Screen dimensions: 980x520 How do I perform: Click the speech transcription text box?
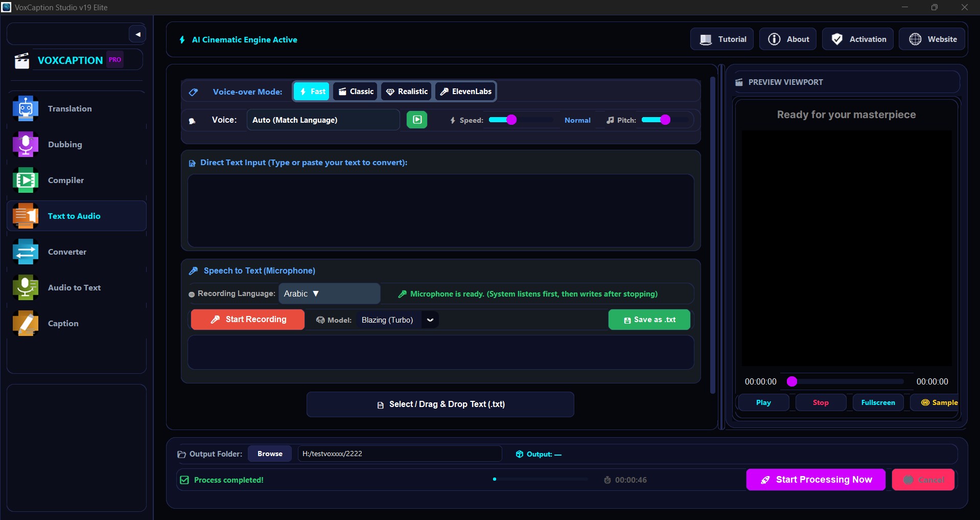pyautogui.click(x=440, y=352)
